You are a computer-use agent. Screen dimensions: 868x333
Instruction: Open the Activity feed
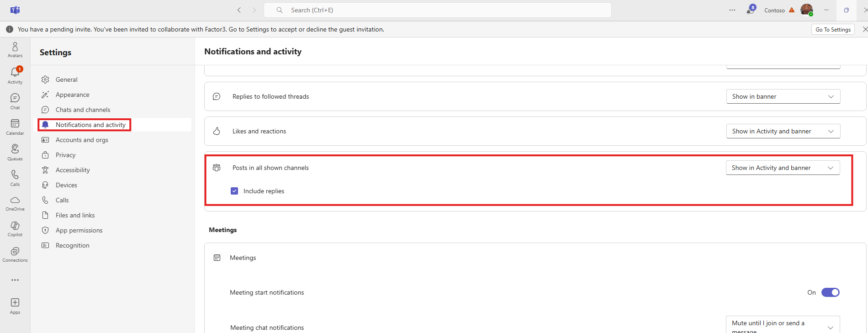tap(15, 75)
